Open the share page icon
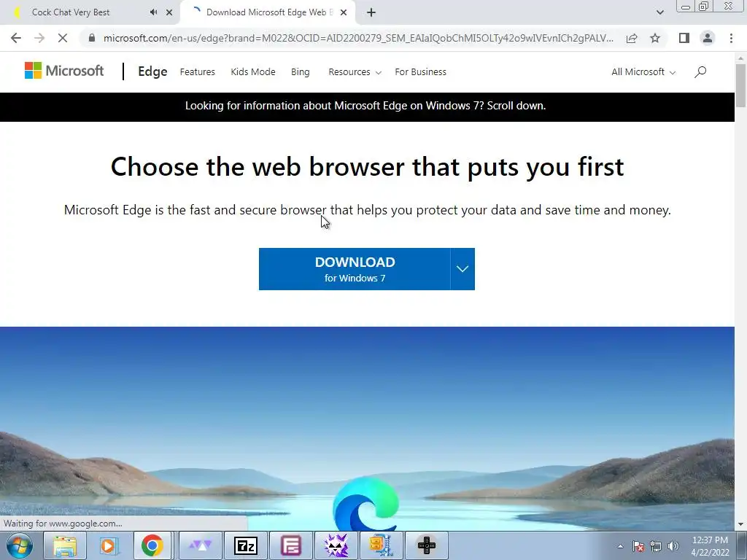The width and height of the screenshot is (747, 560). point(632,38)
